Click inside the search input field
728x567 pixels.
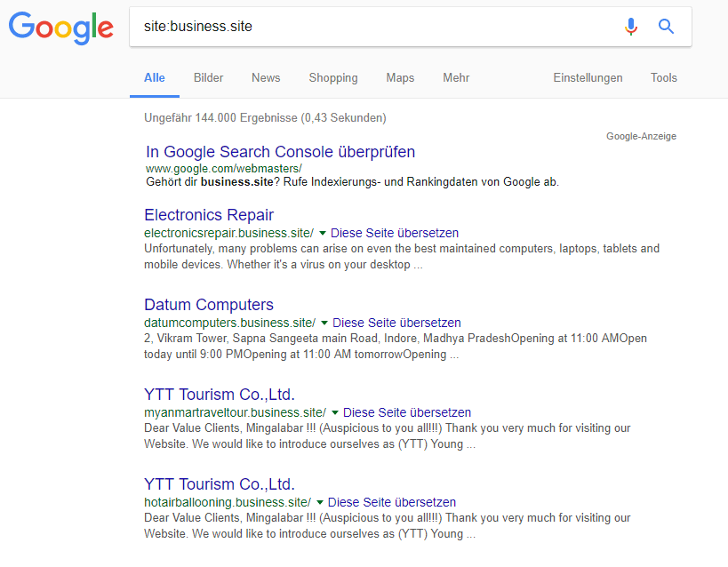356,27
